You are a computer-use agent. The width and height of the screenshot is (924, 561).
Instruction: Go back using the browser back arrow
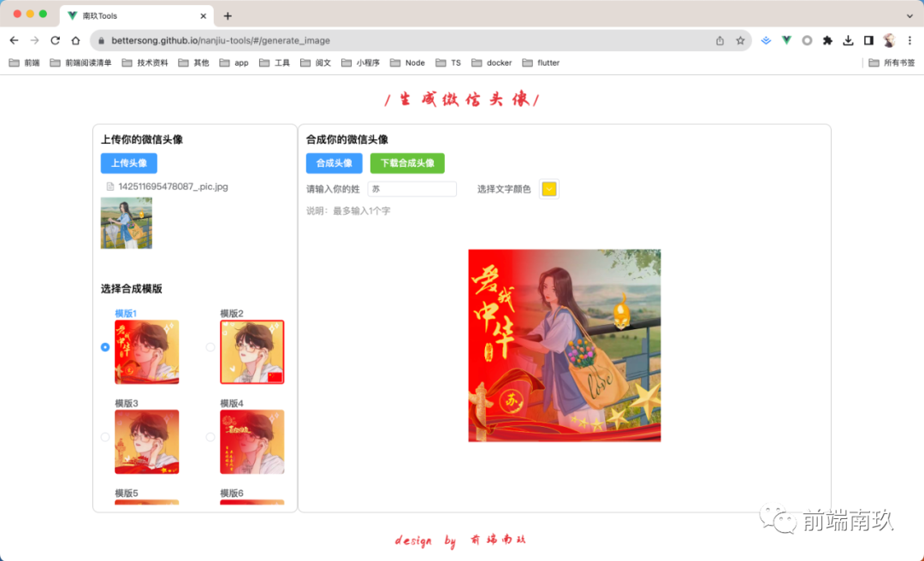15,41
